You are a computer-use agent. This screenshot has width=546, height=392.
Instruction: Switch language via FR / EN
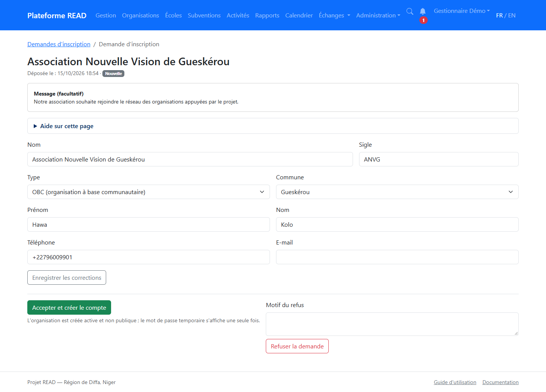click(506, 16)
